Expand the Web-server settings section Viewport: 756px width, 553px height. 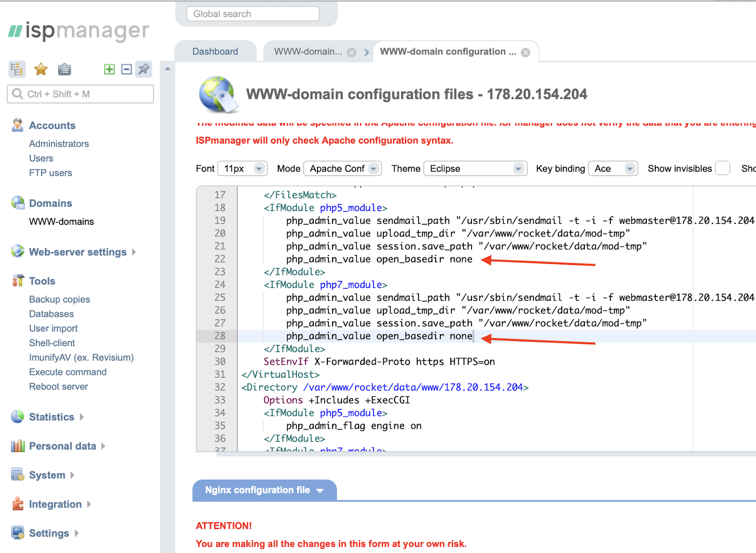pos(134,252)
